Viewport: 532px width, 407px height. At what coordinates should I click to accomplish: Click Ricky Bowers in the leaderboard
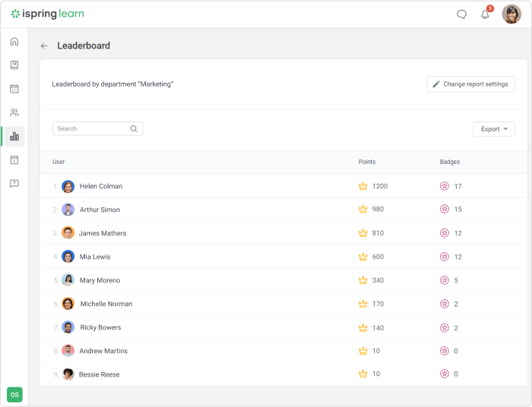pyautogui.click(x=100, y=327)
